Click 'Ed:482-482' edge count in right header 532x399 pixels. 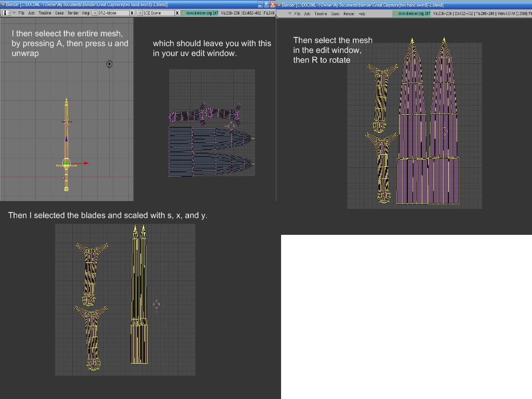(463, 14)
